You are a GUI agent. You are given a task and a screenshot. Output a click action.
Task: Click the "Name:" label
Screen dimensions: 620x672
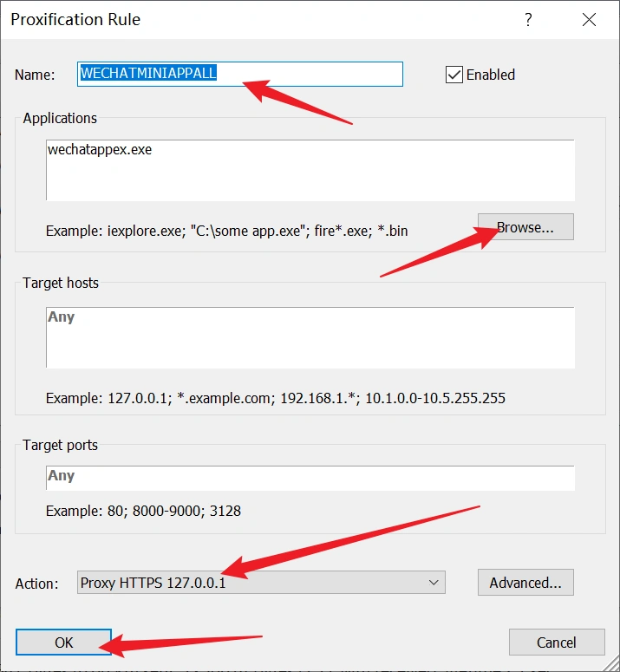[x=35, y=75]
